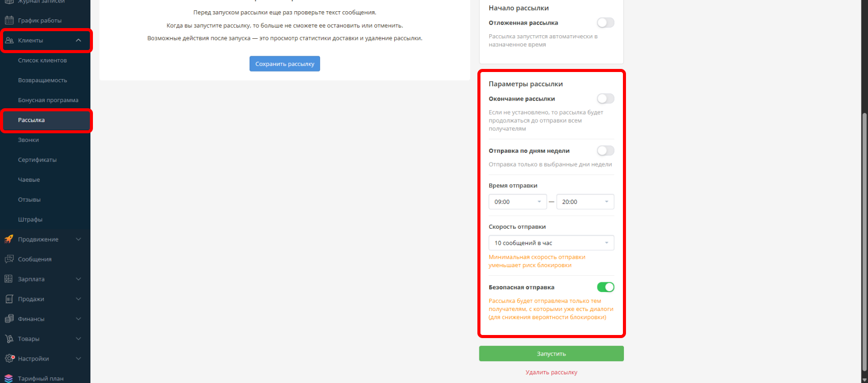
Task: Click the Зарплата calculator icon
Action: [x=9, y=279]
